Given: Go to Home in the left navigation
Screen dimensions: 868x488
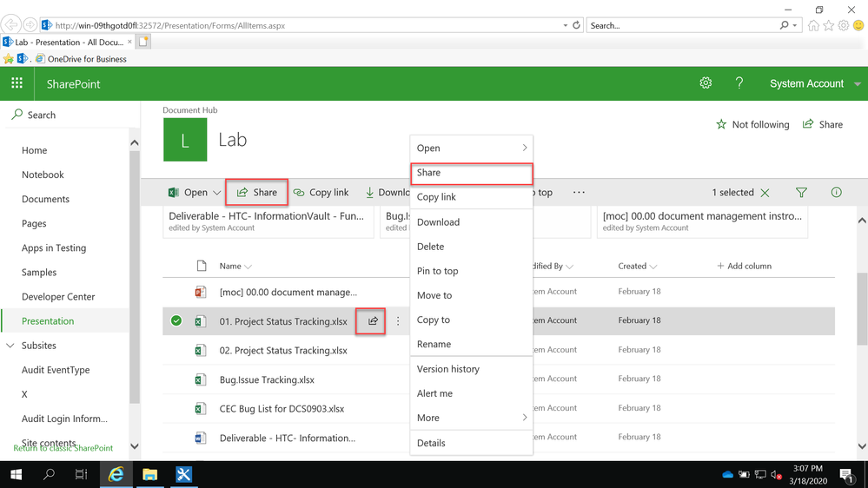Looking at the screenshot, I should click(x=35, y=150).
